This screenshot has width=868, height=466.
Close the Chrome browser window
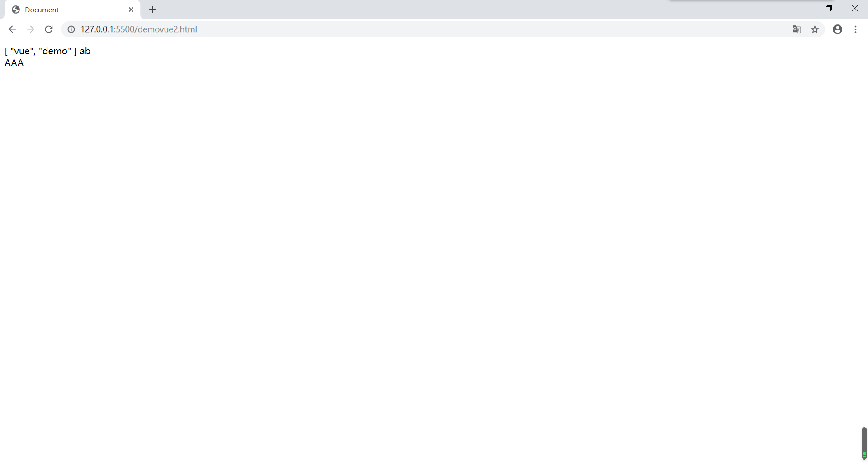pos(854,9)
